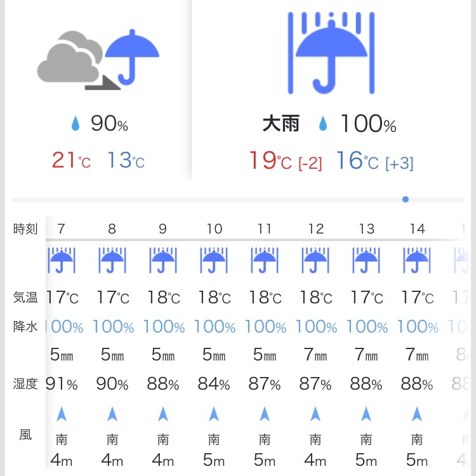Tap the cloudy-then-rain weather icon
Screen dimensions: 476x476
(98, 60)
